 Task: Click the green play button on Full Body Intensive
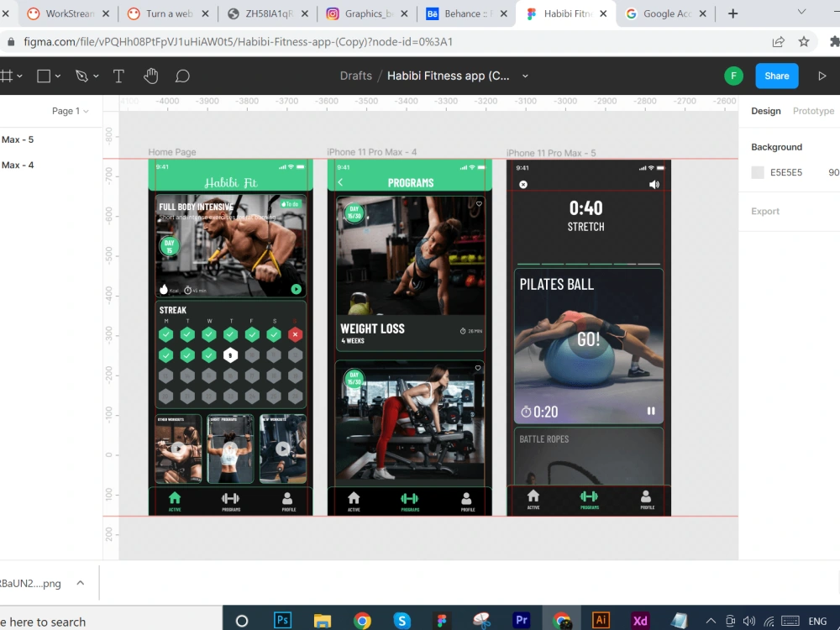[297, 289]
